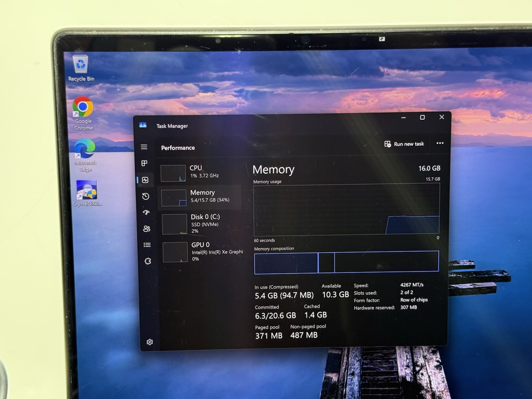Viewport: 532px width, 399px height.
Task: Click the Cached value 1.4 GB
Action: click(x=316, y=315)
